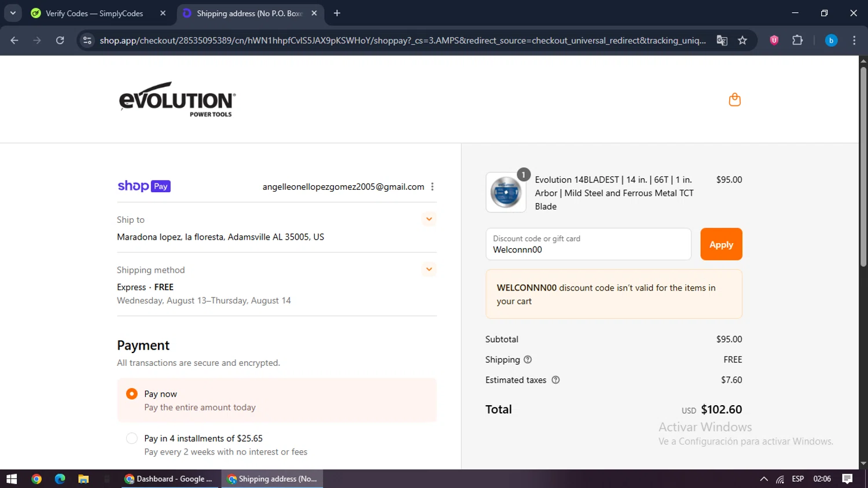Click the Estimated taxes $7.60 value
The height and width of the screenshot is (488, 868).
(731, 380)
